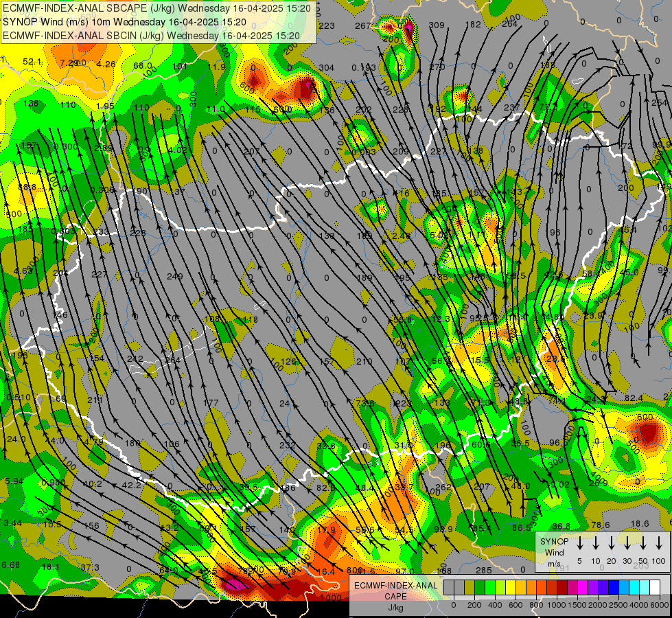The image size is (672, 618).
Task: Select the dark red swatch in the CAPE legend
Action: [562, 588]
